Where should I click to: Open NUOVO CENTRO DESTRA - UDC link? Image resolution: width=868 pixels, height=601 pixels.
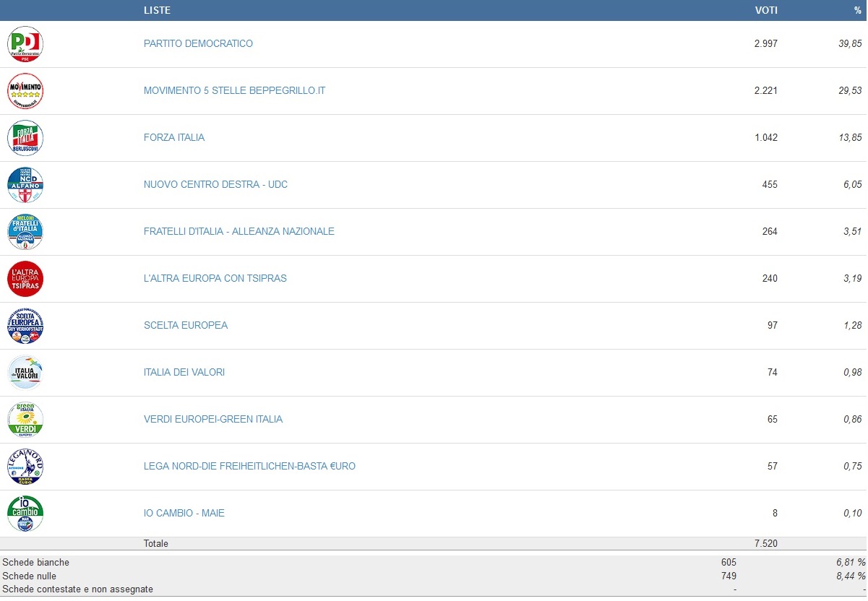(215, 184)
